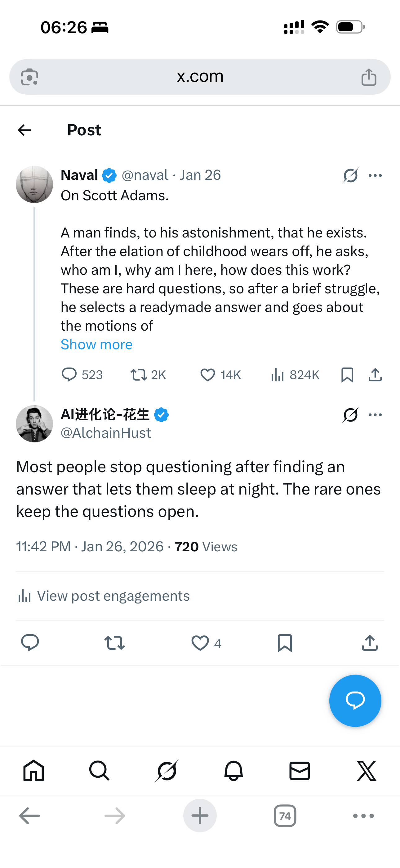This screenshot has width=400, height=868.
Task: Like the AlchainHust reply
Action: click(200, 643)
